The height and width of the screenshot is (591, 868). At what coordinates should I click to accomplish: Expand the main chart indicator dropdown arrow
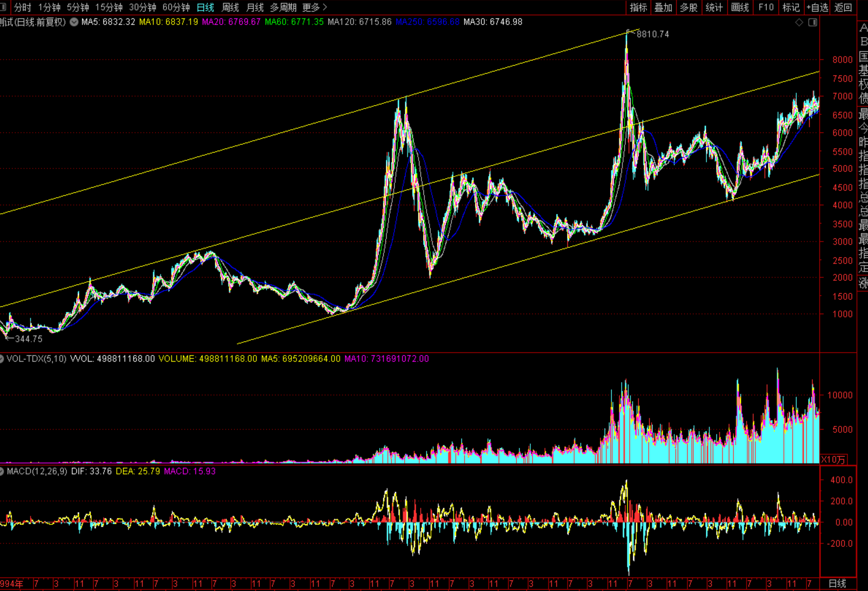pos(74,22)
